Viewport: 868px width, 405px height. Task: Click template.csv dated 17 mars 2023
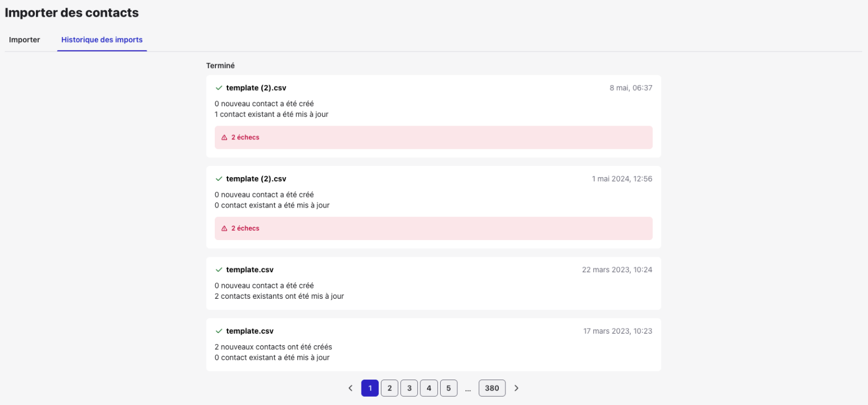250,331
